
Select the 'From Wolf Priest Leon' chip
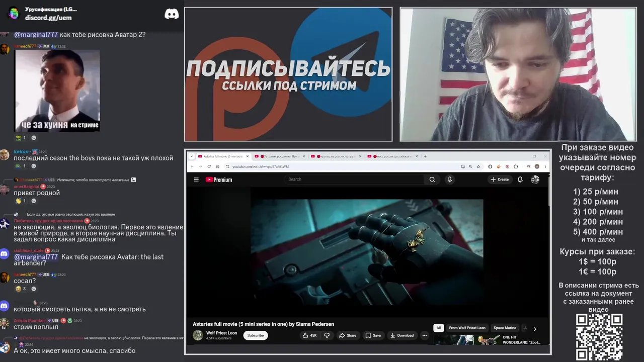(x=467, y=328)
